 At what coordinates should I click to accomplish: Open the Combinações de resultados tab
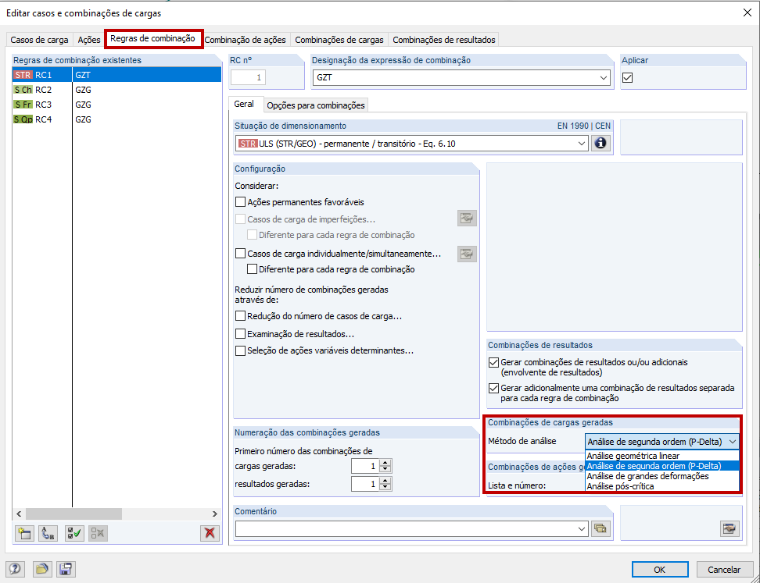tap(444, 40)
